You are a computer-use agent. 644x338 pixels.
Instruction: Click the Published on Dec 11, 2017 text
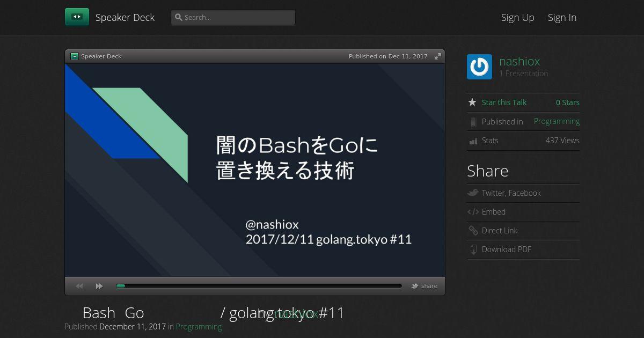[x=388, y=56]
